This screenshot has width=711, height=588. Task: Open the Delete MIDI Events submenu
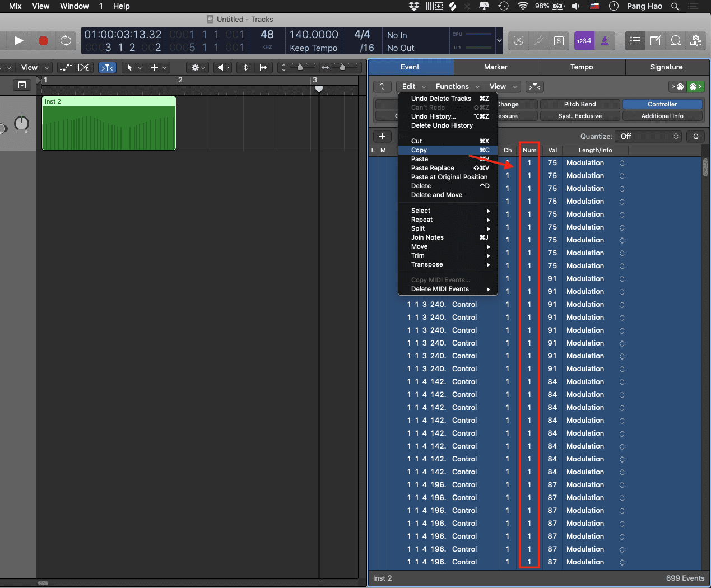click(448, 289)
